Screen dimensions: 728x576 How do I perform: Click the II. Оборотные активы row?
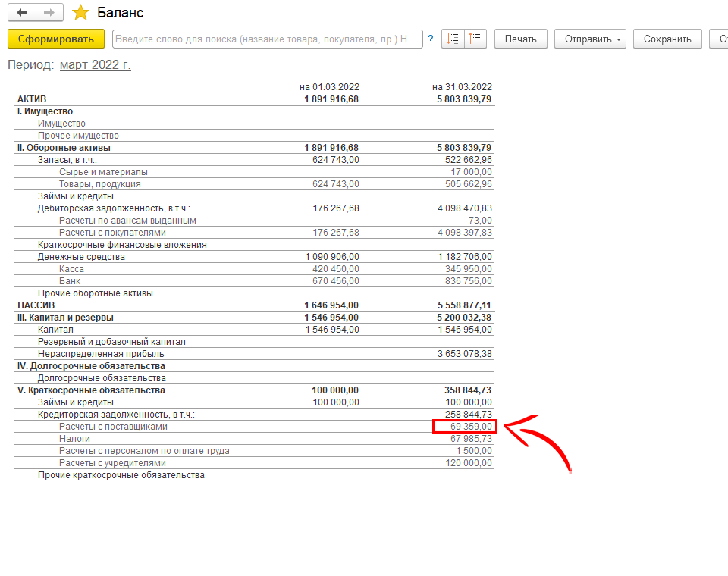64,148
